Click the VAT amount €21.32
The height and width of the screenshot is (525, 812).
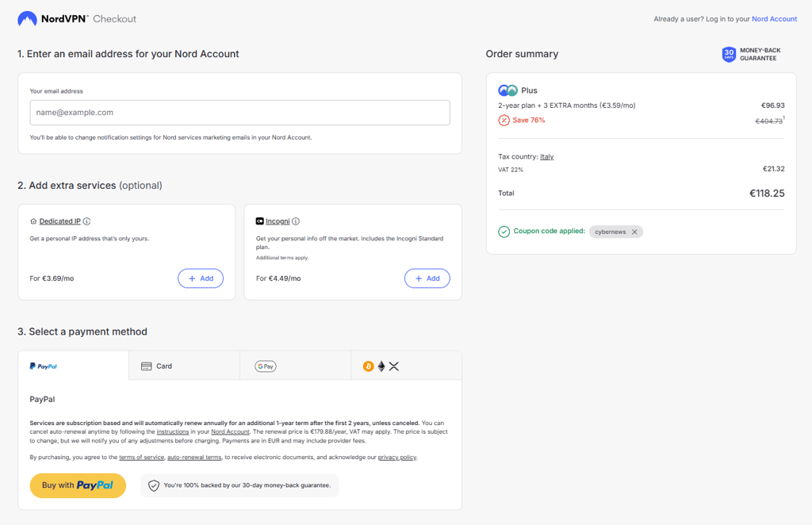[x=774, y=169]
